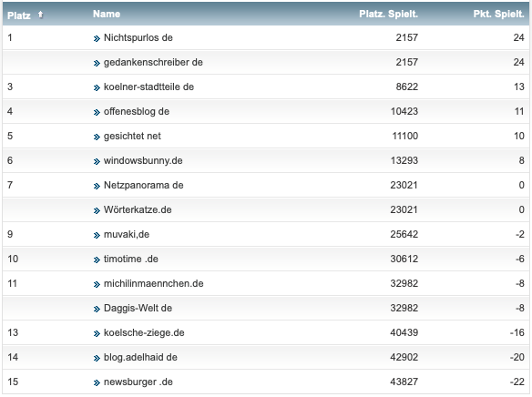
Task: Select points value 10 in gesichtet net row
Action: [519, 136]
